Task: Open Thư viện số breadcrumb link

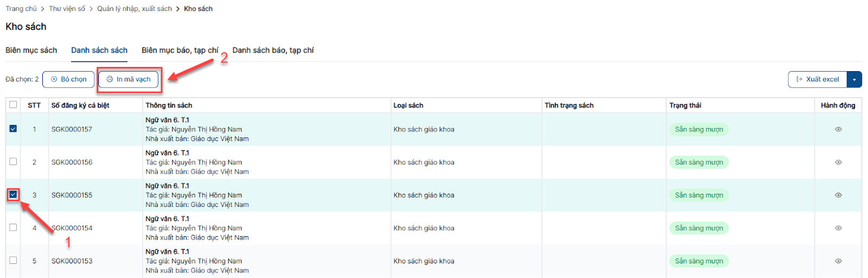Action: pyautogui.click(x=67, y=9)
